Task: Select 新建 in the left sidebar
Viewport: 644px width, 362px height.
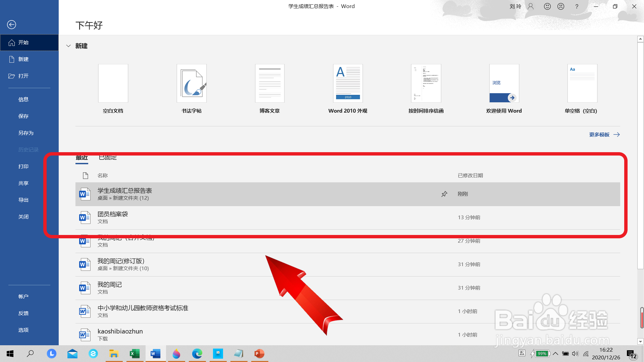Action: pyautogui.click(x=29, y=59)
